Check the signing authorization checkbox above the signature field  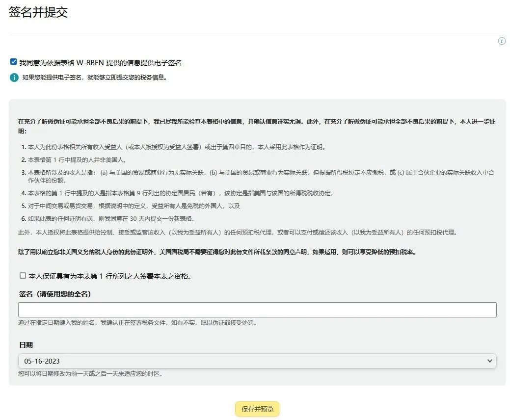(23, 275)
